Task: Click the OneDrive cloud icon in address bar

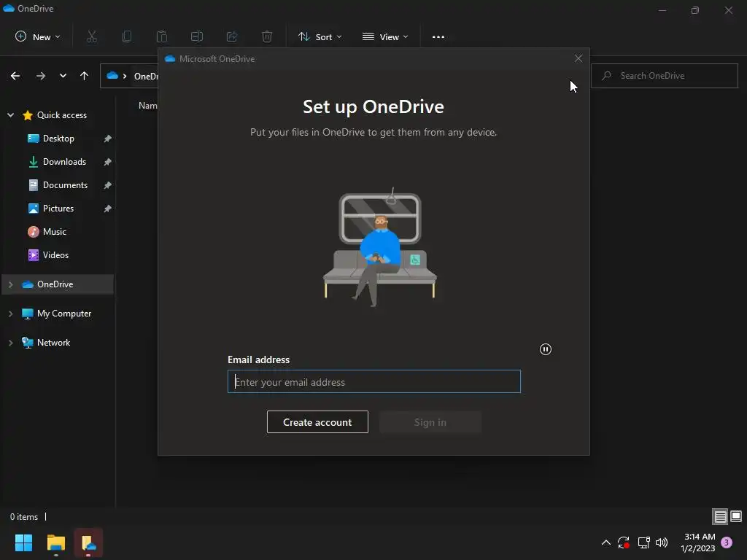Action: (x=112, y=76)
